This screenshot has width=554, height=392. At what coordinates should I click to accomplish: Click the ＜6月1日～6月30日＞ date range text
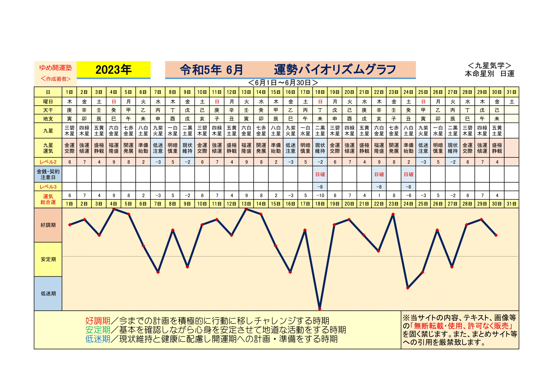(283, 83)
